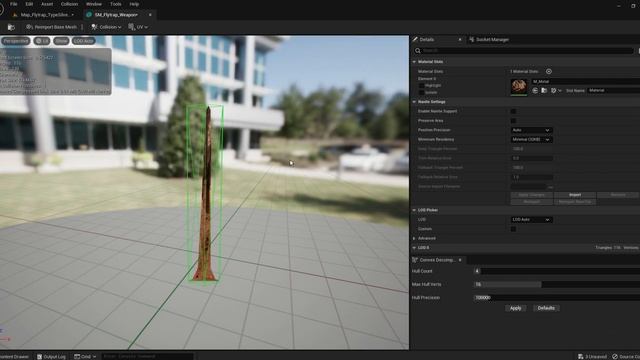Collapse the LOD 0 section
The image size is (640, 360).
point(414,248)
